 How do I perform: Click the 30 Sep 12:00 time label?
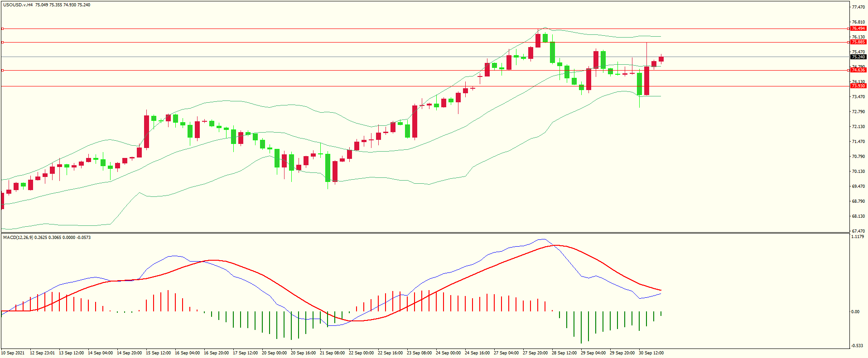pos(651,353)
